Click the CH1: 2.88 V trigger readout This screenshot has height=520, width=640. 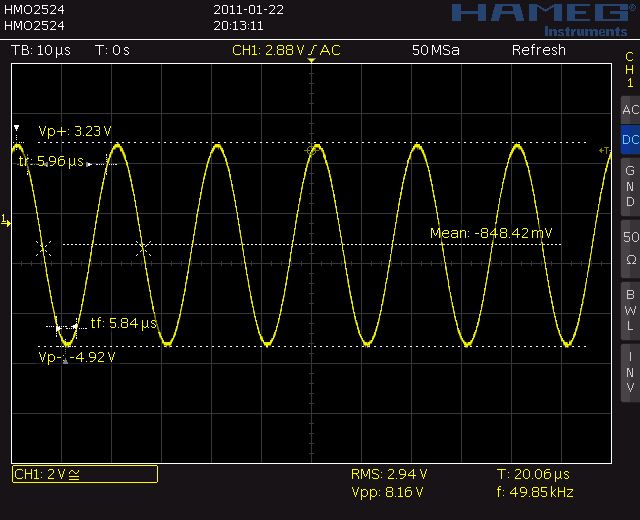(286, 50)
